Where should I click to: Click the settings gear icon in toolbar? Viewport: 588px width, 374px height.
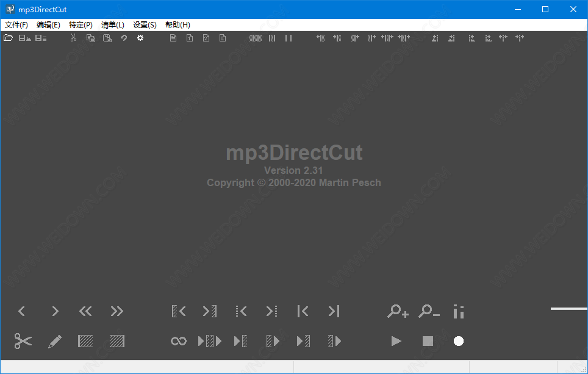tap(140, 38)
